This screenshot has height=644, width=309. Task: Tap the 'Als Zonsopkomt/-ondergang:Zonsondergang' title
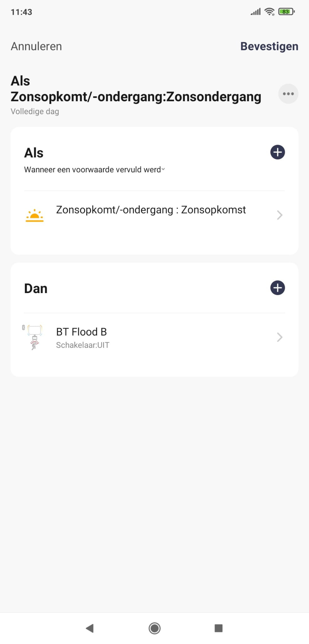(136, 89)
